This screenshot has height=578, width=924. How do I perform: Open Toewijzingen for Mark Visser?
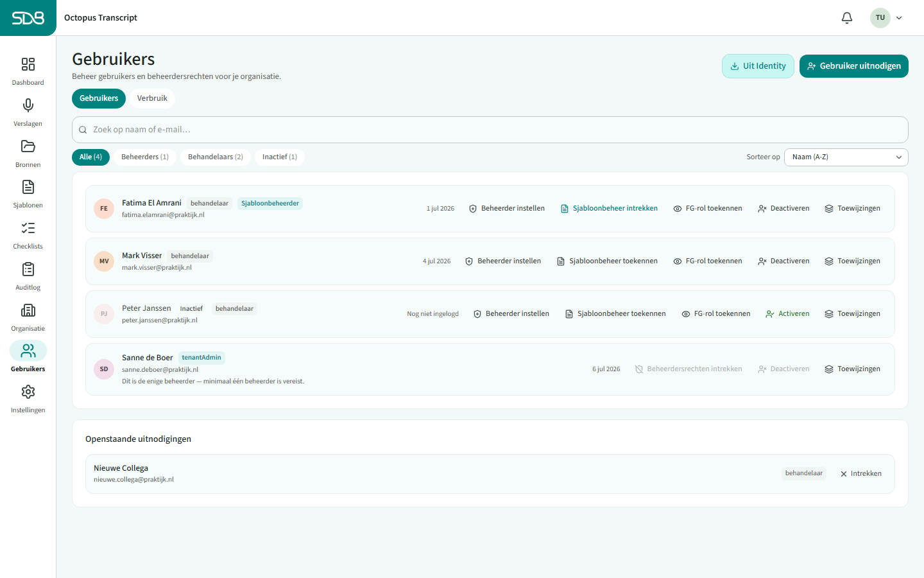coord(852,261)
